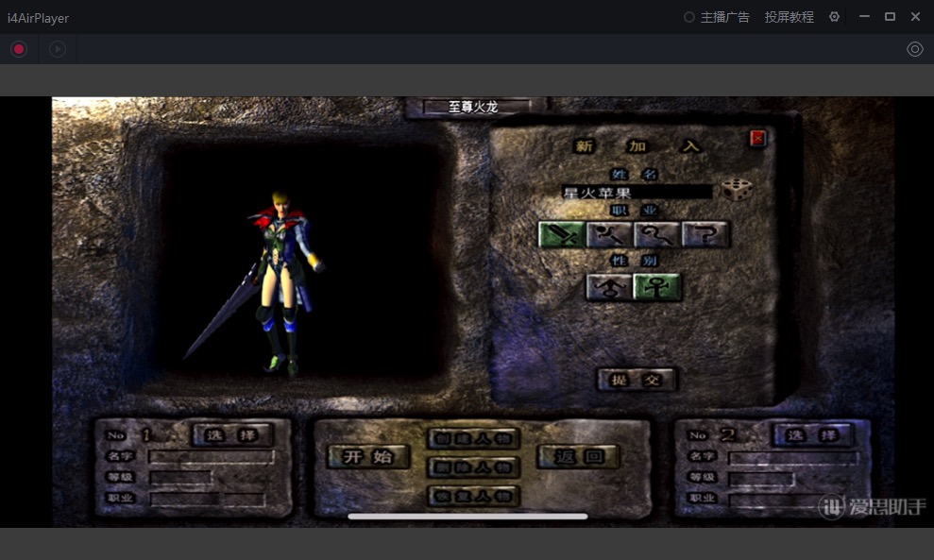The height and width of the screenshot is (560, 934).
Task: Click 创建人物 create character button
Action: point(474,438)
